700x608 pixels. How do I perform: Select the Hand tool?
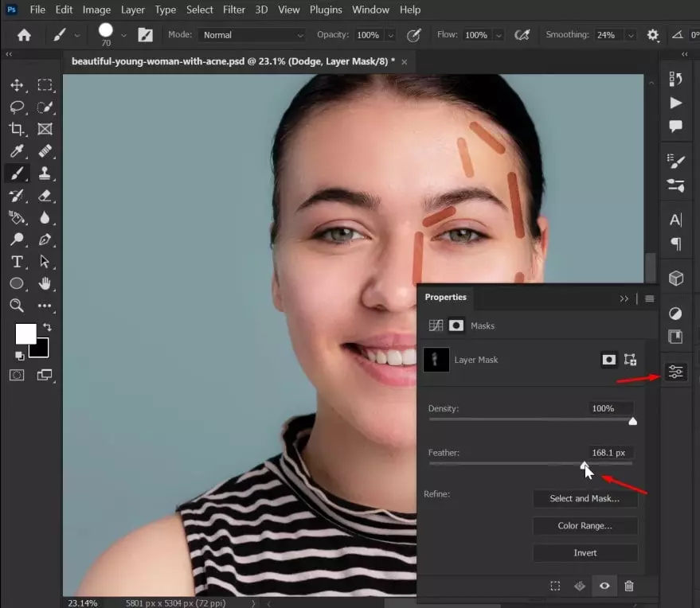click(x=45, y=283)
